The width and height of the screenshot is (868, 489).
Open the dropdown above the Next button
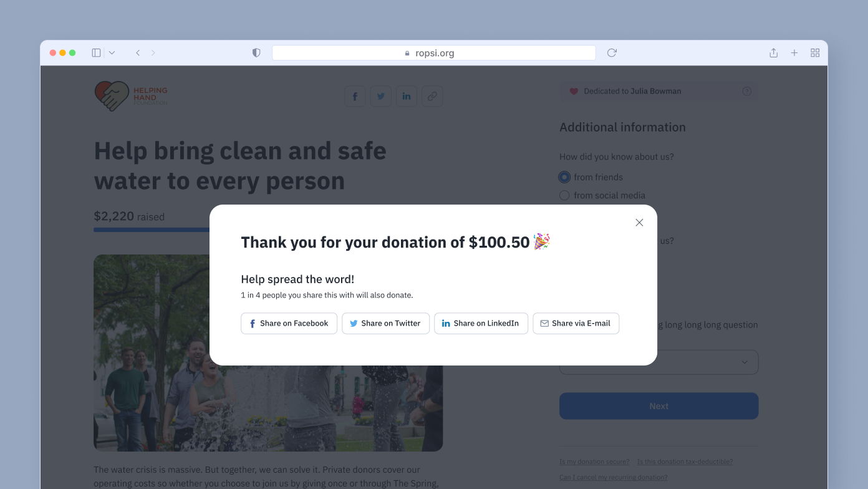[x=659, y=362]
